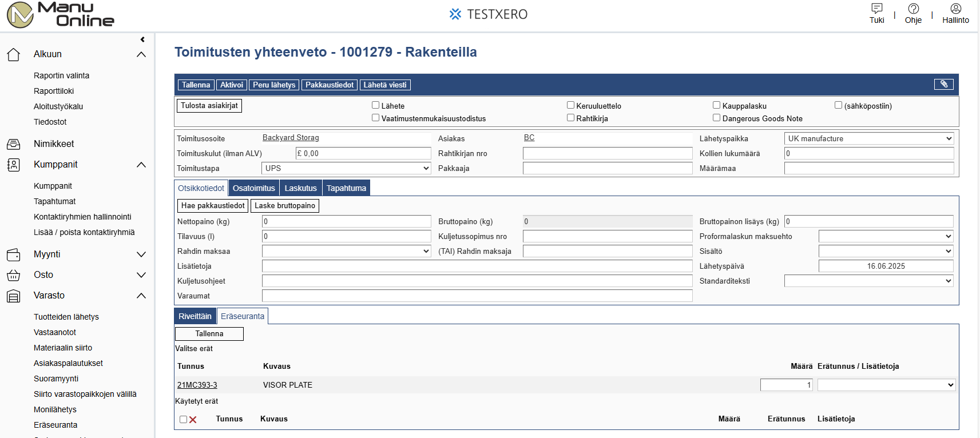The image size is (980, 438).
Task: Open the Hallinto user account icon
Action: point(955,8)
